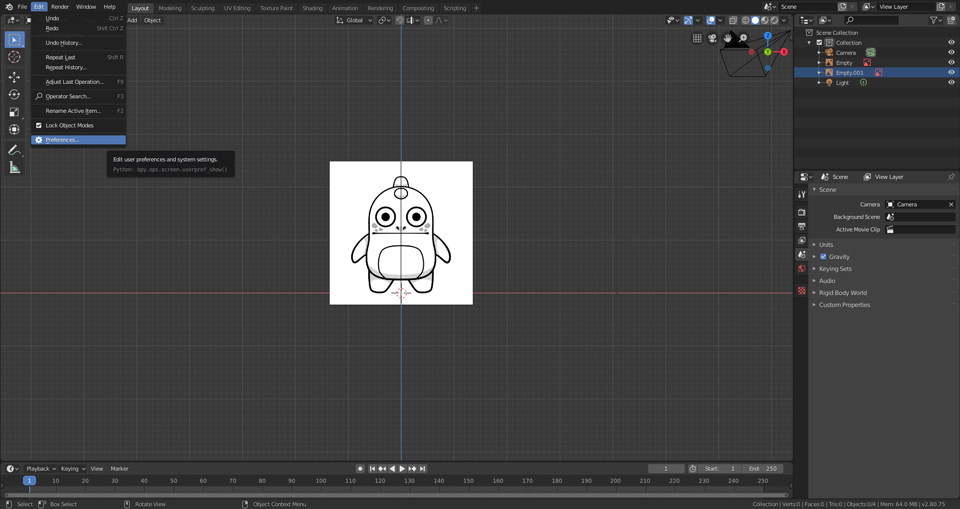Open the Output properties tab
Screen dimensions: 960x509
point(801,226)
